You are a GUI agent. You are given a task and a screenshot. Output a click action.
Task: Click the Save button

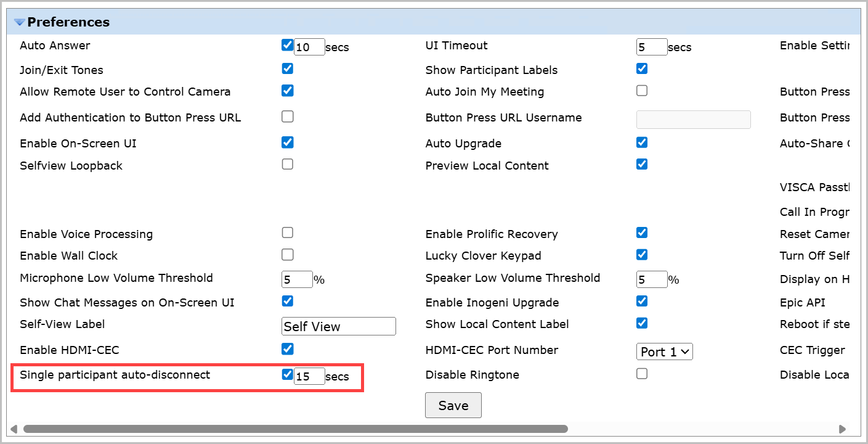(453, 405)
